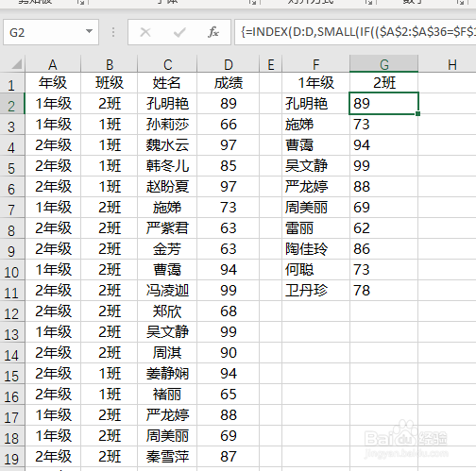Select row 1 header

[x=12, y=84]
